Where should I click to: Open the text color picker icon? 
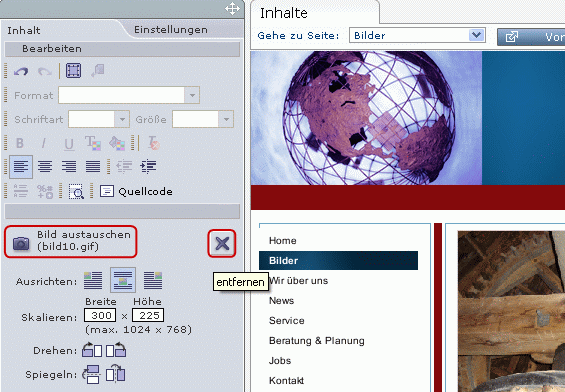[93, 143]
